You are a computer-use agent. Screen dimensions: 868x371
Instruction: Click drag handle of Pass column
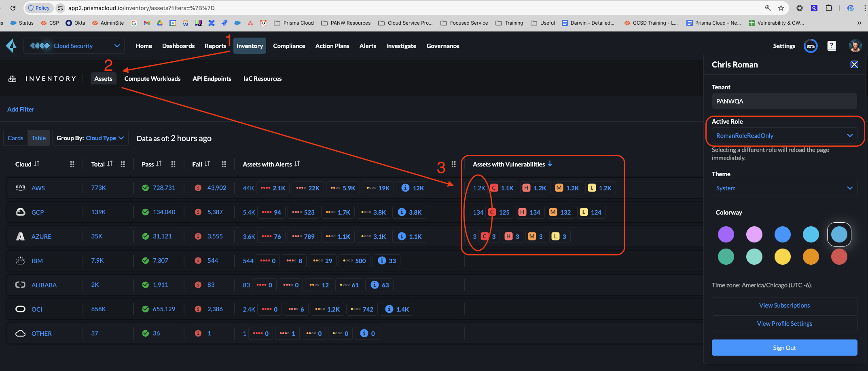(x=173, y=164)
